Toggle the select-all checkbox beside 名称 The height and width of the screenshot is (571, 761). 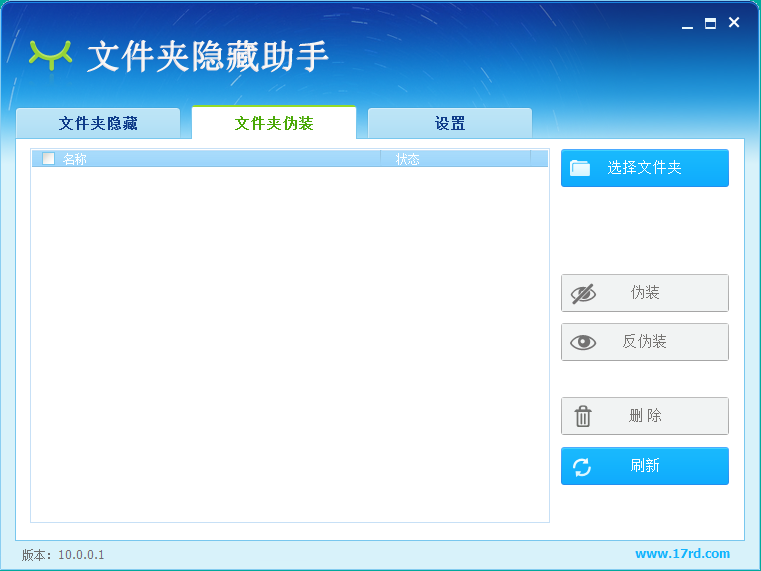(x=48, y=158)
